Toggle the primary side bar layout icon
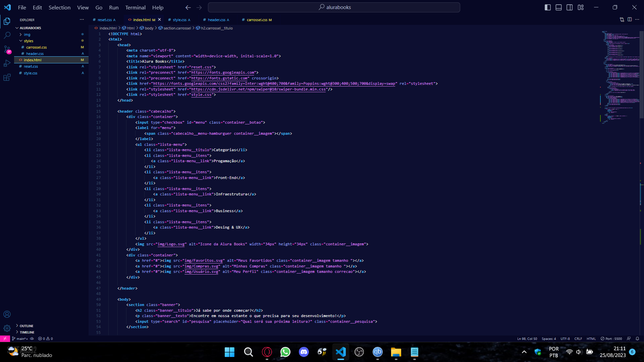The width and height of the screenshot is (644, 362). [x=548, y=7]
